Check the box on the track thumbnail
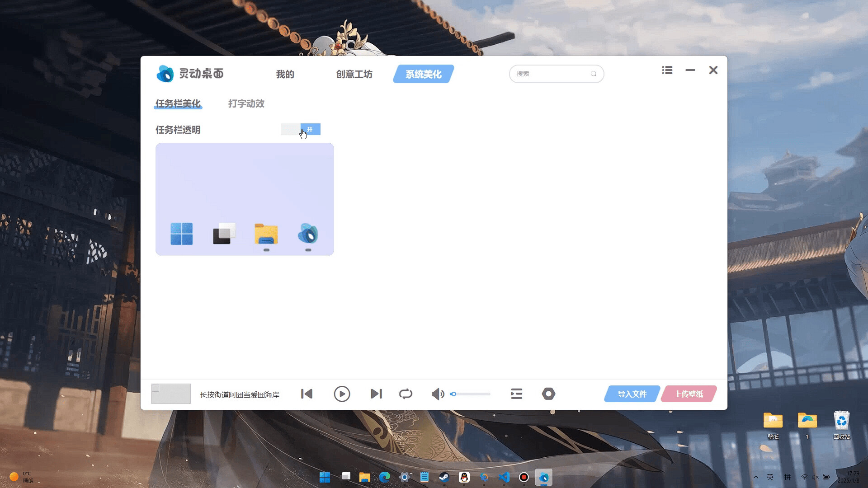868x488 pixels. pyautogui.click(x=156, y=388)
